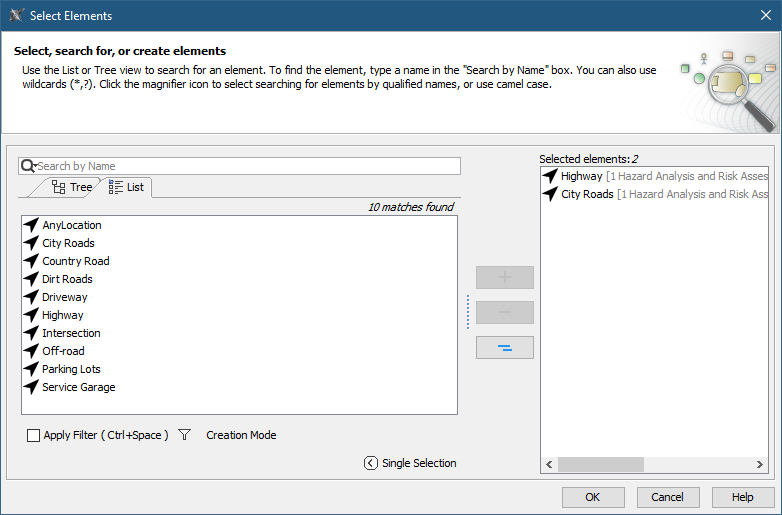The image size is (782, 515).
Task: Enable the Apply Filter checkbox
Action: coord(34,436)
